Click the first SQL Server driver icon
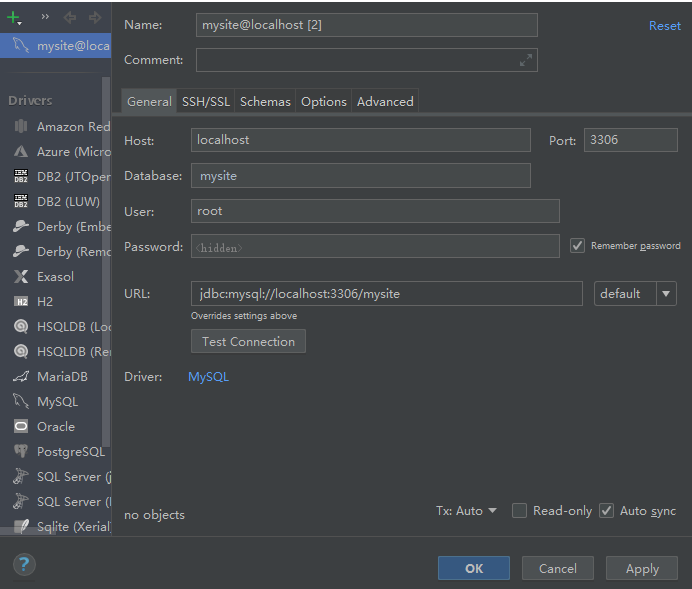This screenshot has height=589, width=692. click(20, 476)
